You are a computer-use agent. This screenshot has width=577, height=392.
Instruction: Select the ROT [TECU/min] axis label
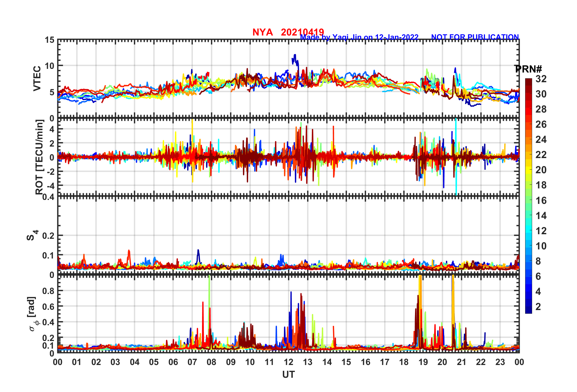tap(39, 157)
